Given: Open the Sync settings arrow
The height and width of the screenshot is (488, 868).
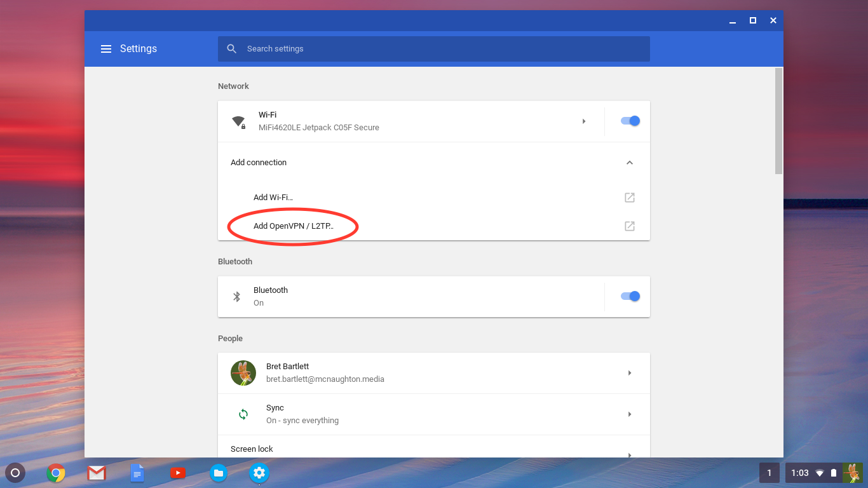Looking at the screenshot, I should point(629,414).
